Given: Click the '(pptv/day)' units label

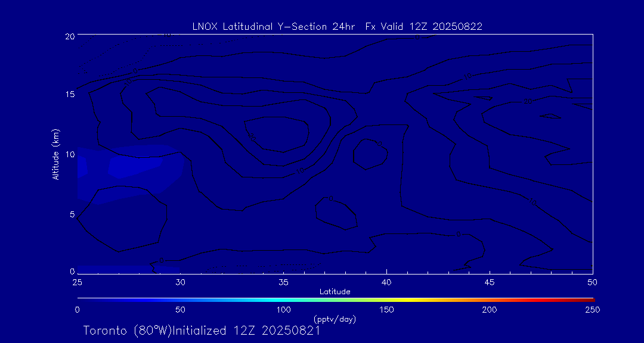Looking at the screenshot, I should click(335, 319).
